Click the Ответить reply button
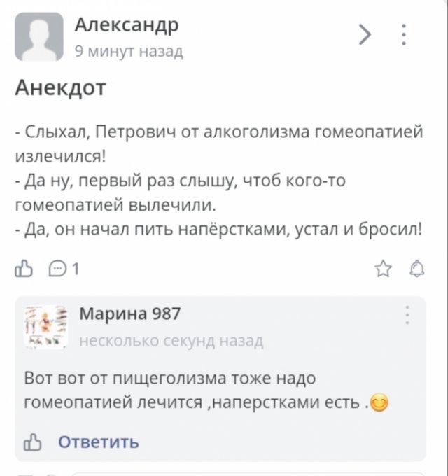Screen dimensions: 448x476 (x=98, y=442)
